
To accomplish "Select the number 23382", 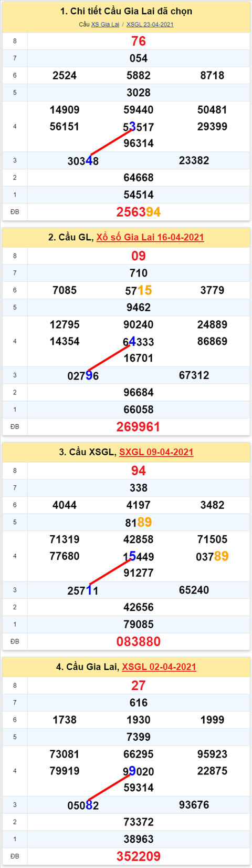I will 194,160.
